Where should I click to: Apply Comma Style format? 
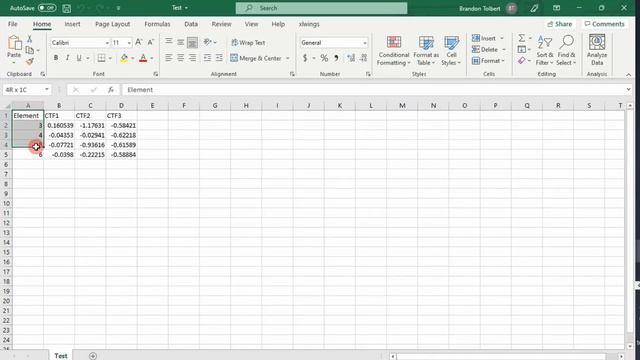tap(336, 58)
